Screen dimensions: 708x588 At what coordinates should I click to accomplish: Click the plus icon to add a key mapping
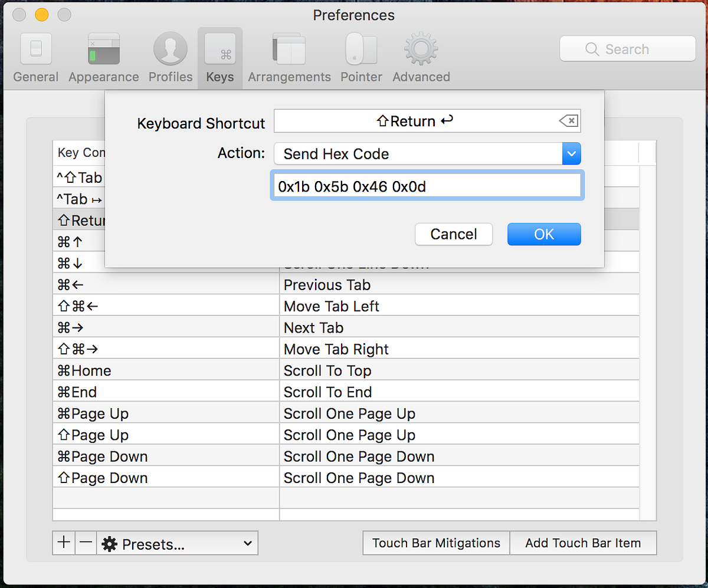(x=63, y=543)
